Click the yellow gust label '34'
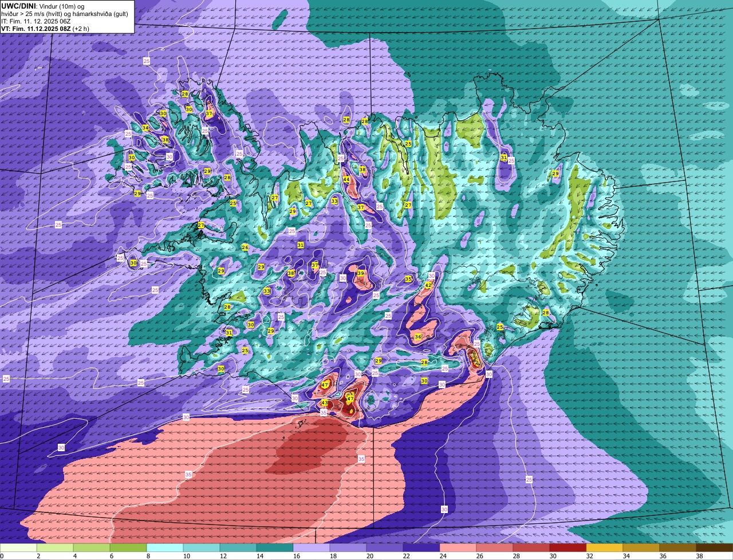 click(x=145, y=128)
